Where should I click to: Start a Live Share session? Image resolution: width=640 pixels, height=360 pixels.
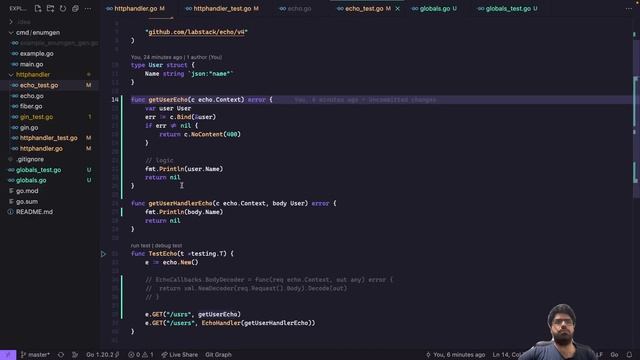coord(180,355)
